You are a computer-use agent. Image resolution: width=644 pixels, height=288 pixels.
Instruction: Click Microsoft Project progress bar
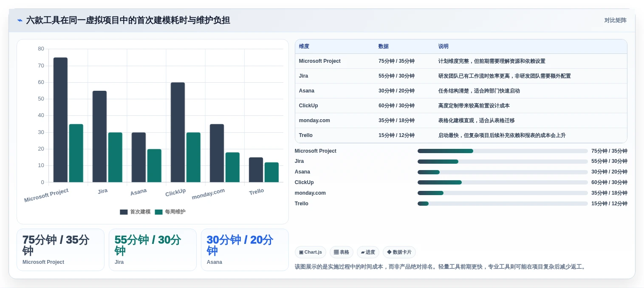pos(503,151)
